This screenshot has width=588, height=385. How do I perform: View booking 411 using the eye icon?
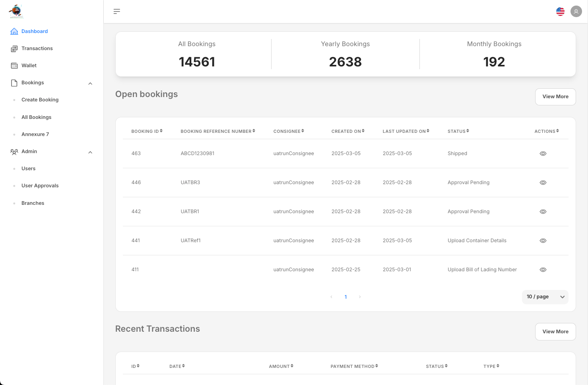(x=543, y=270)
